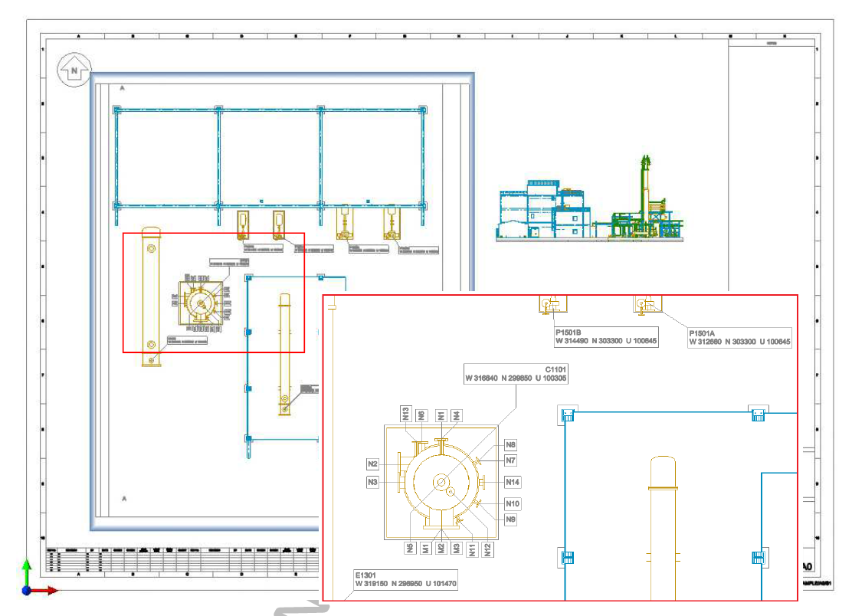
Task: Click the P1501B coordinate annotation box
Action: 606,337
